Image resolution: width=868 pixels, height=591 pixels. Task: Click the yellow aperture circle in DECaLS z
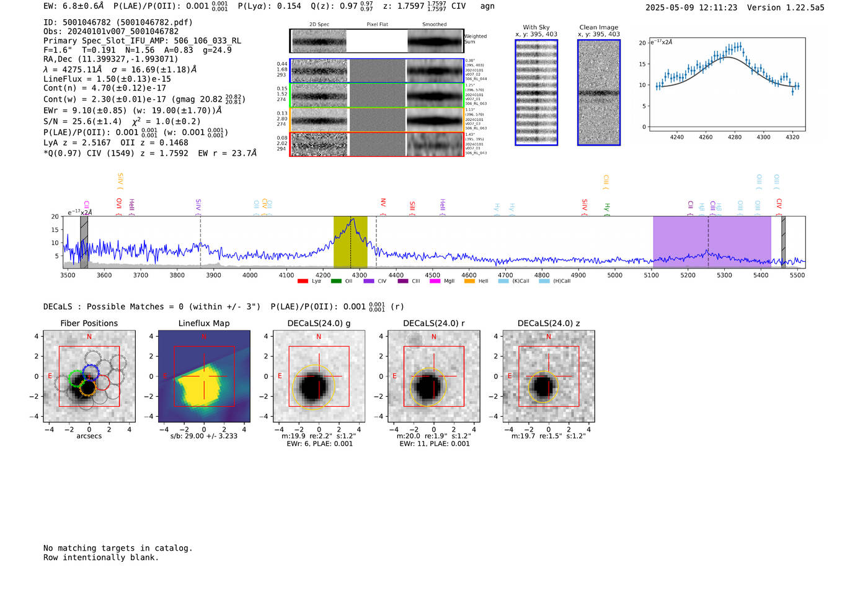point(543,387)
